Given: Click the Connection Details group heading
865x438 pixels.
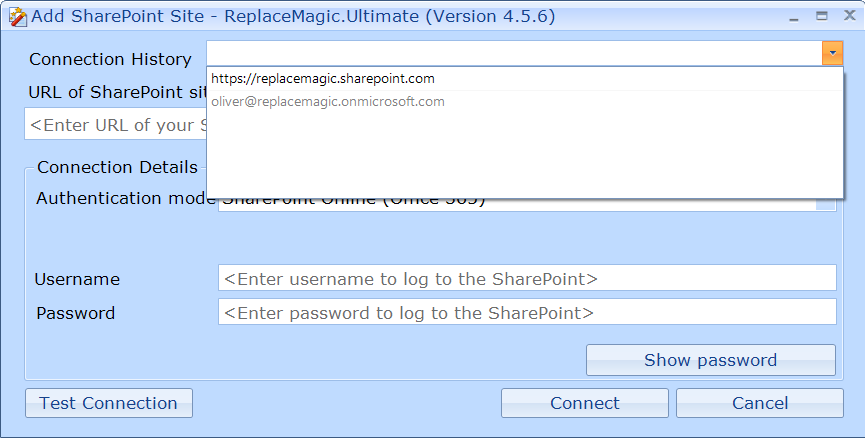Looking at the screenshot, I should (x=117, y=167).
